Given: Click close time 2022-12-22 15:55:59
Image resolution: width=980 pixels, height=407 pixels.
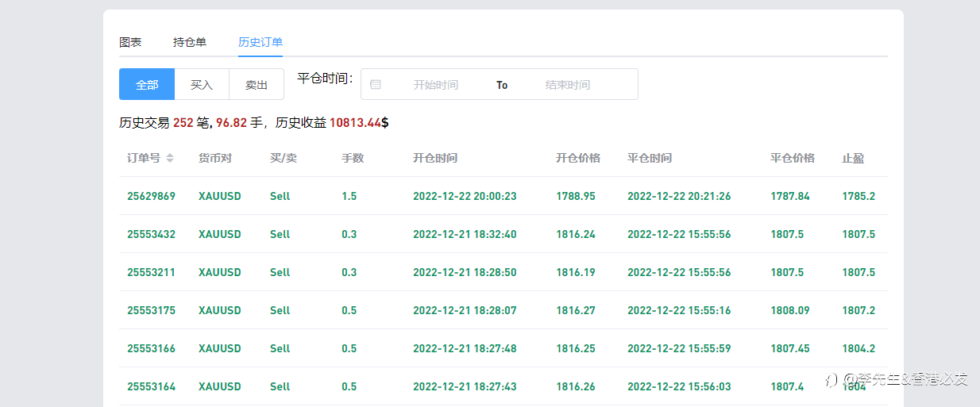Looking at the screenshot, I should (x=679, y=348).
